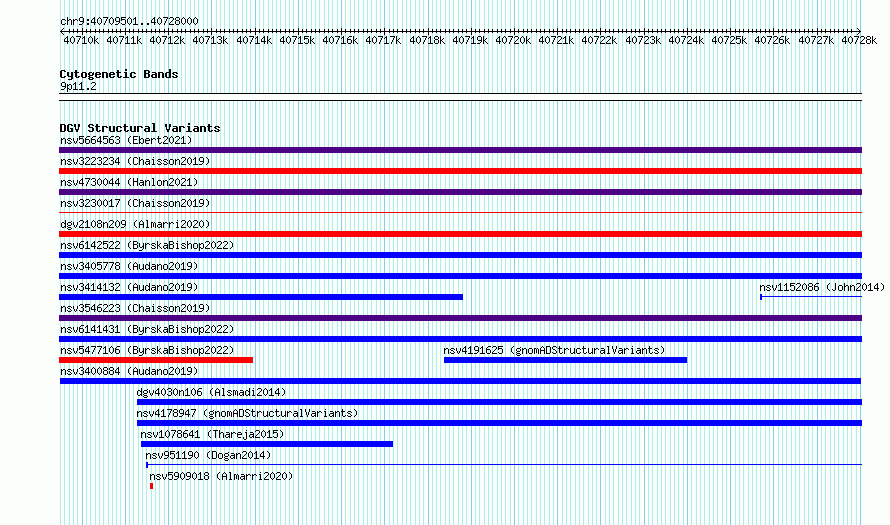Click the 40728k ruler position
Image resolution: width=890 pixels, height=525 pixels.
click(x=859, y=40)
